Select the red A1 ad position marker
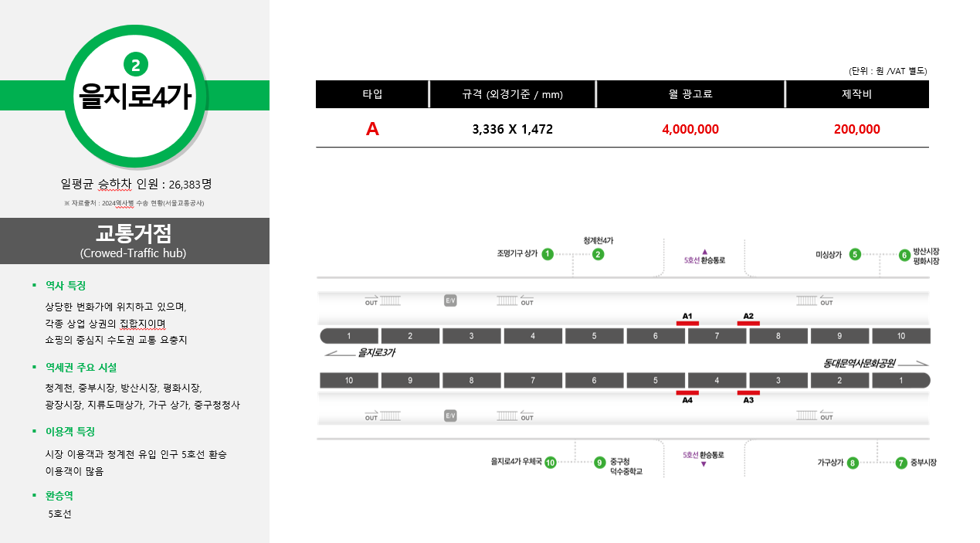Image resolution: width=980 pixels, height=543 pixels. click(687, 323)
